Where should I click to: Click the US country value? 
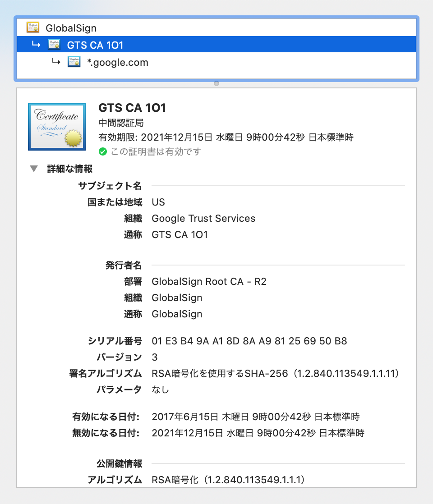point(158,202)
